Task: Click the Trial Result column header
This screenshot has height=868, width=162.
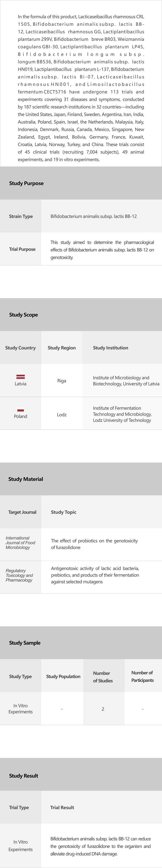Action: [62, 807]
